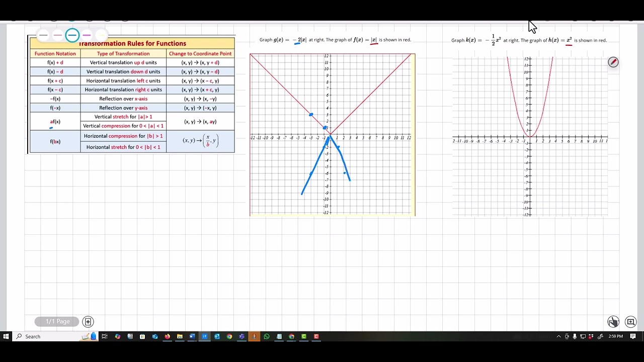Click the 'f(x) + d' cell
The width and height of the screenshot is (644, 362).
click(55, 63)
